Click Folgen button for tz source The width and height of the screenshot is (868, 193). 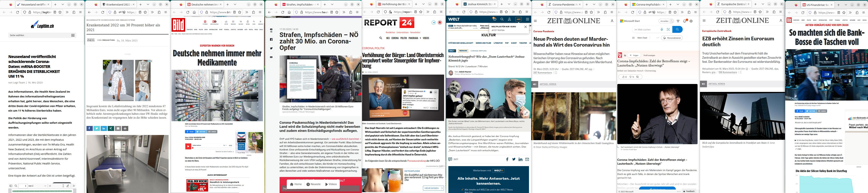(634, 55)
